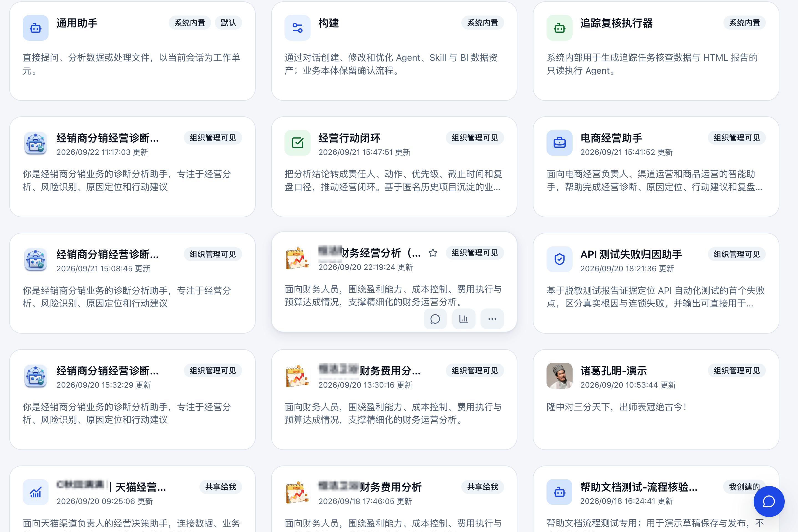The image size is (798, 532).
Task: Click the 帮助文档测试 robot icon
Action: (559, 492)
